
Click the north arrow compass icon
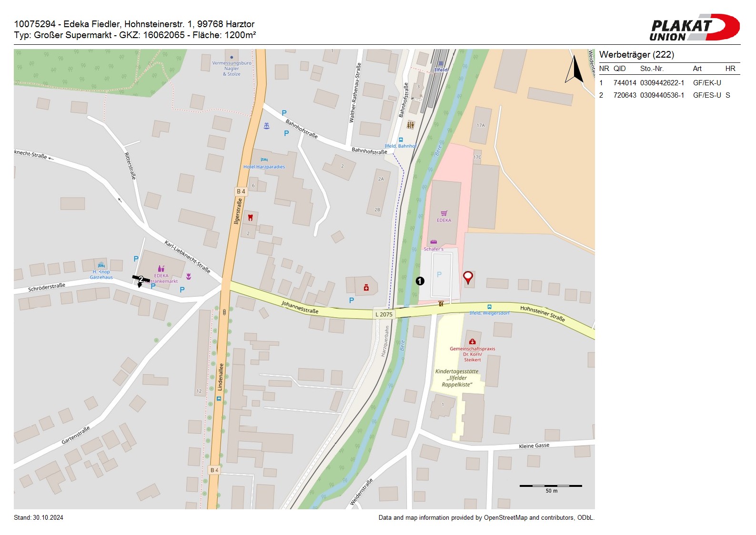pyautogui.click(x=575, y=70)
